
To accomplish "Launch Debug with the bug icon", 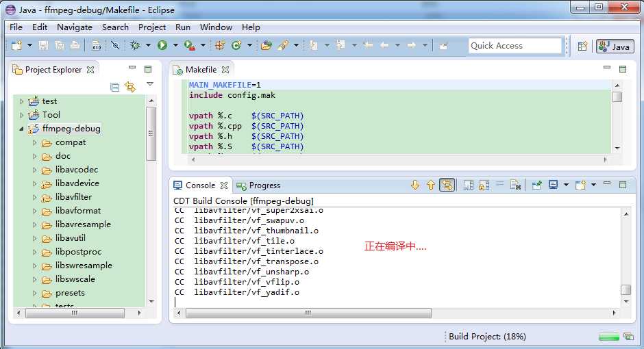I will [135, 45].
